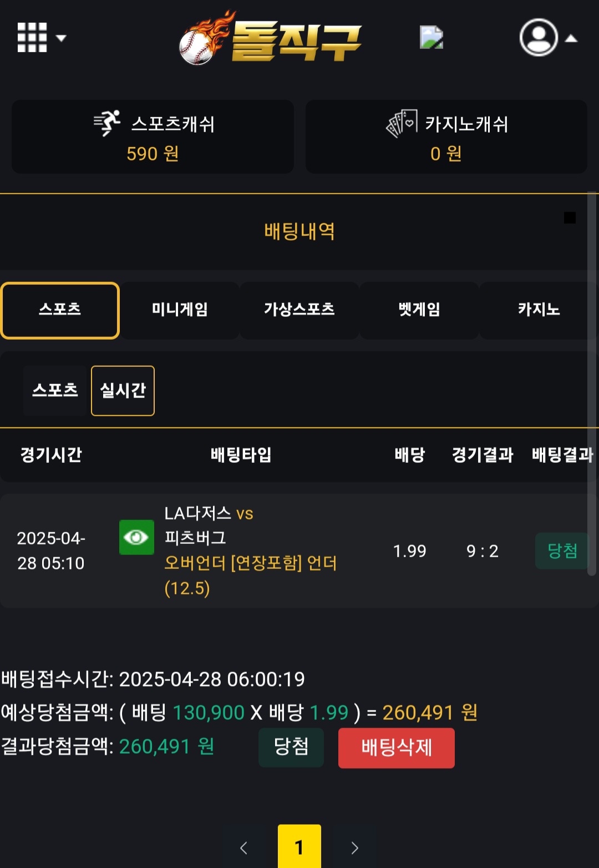Switch to the 가상스포츠 tab
This screenshot has width=599, height=868.
[x=299, y=310]
